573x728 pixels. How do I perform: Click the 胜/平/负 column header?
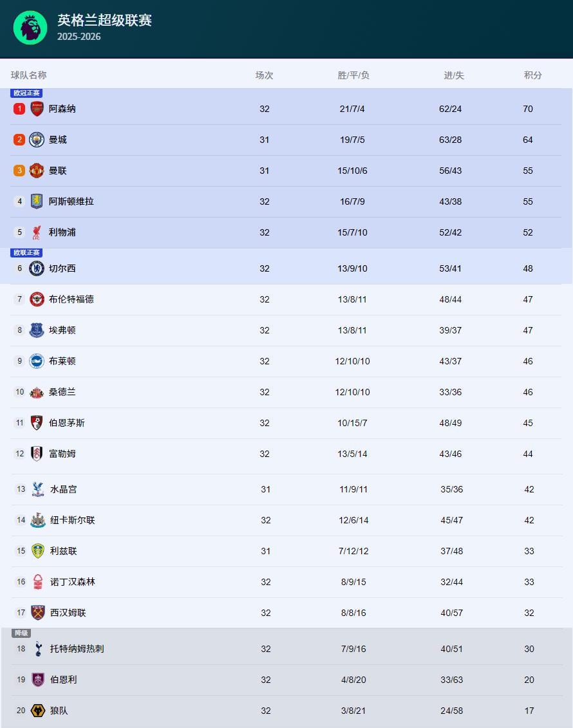click(353, 75)
